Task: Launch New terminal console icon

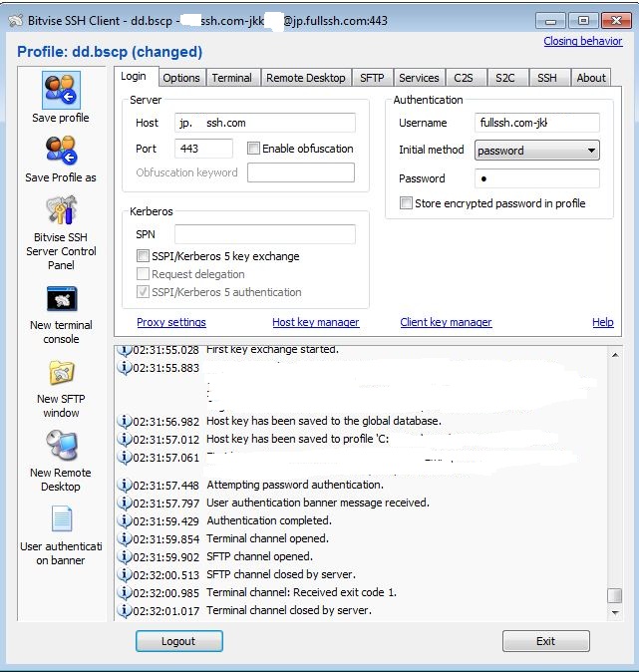Action: coord(62,298)
